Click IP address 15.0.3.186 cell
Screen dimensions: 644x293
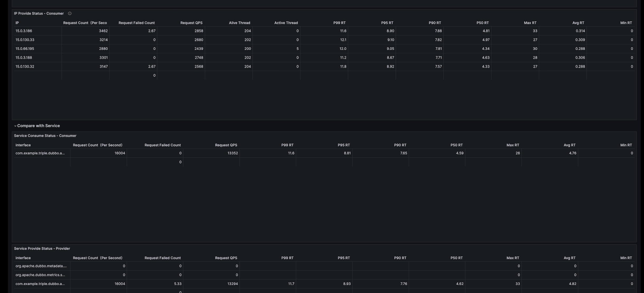(24, 31)
